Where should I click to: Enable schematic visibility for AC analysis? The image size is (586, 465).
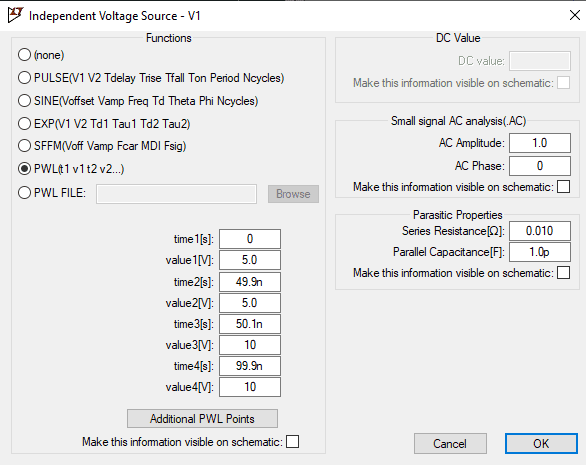(x=563, y=187)
